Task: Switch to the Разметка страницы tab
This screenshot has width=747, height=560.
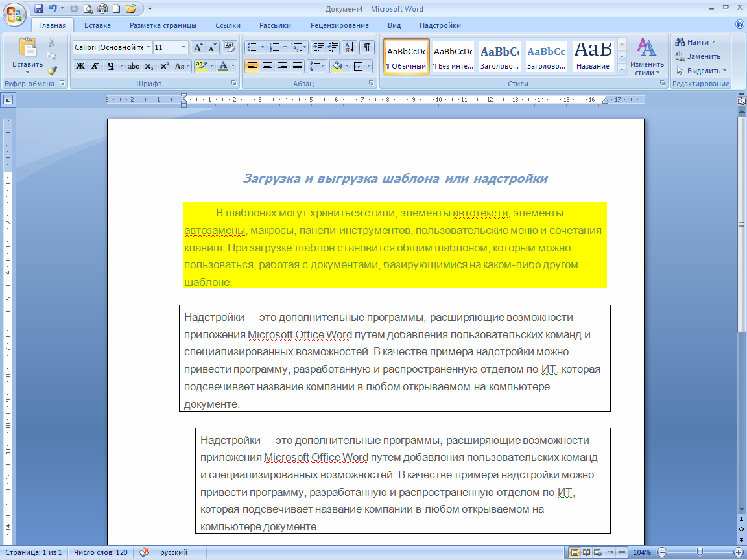Action: (x=163, y=25)
